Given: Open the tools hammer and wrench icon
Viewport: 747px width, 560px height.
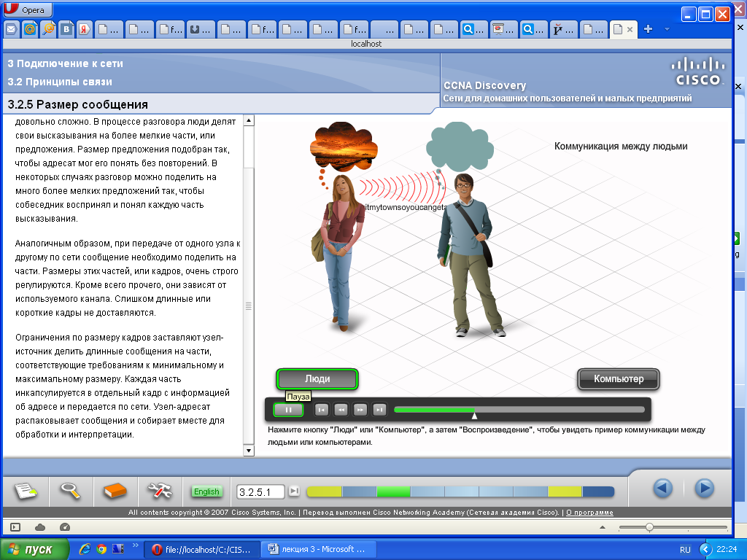Looking at the screenshot, I should 160,491.
